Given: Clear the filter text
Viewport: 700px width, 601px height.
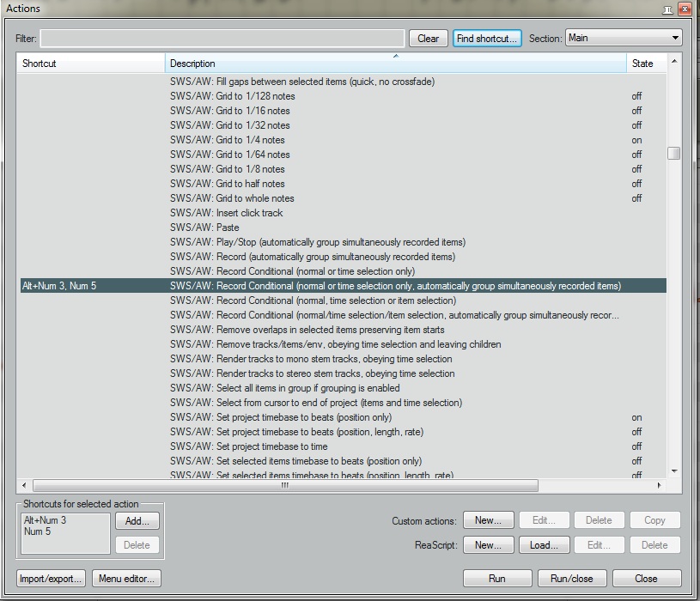Looking at the screenshot, I should click(428, 39).
